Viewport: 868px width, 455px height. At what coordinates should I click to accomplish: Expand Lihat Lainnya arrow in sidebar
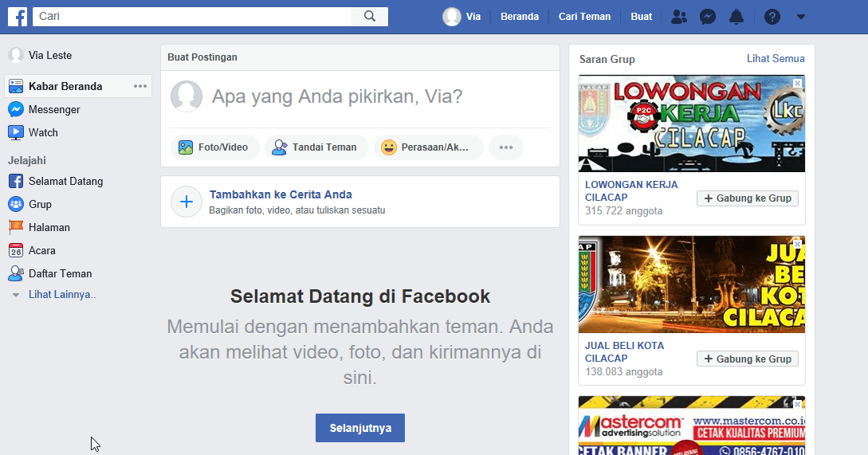click(15, 295)
